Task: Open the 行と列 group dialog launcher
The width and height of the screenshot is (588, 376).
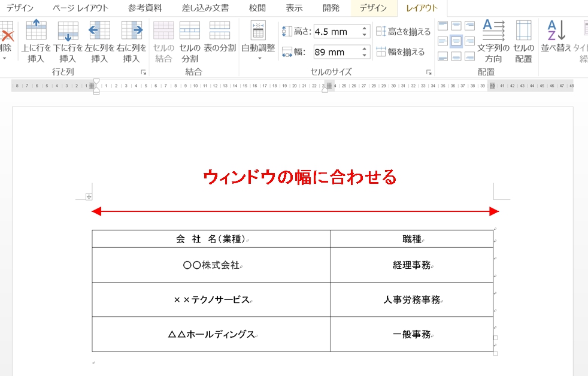Action: tap(143, 72)
